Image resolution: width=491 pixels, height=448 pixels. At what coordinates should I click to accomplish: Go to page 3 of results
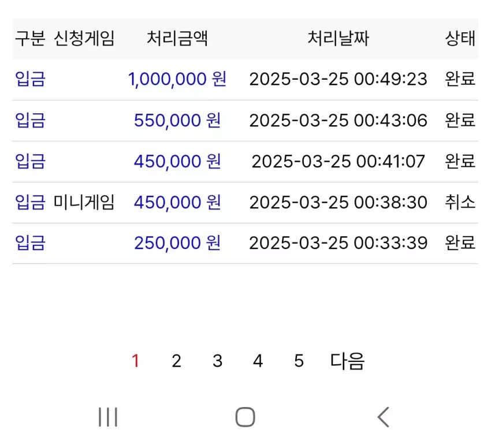217,361
